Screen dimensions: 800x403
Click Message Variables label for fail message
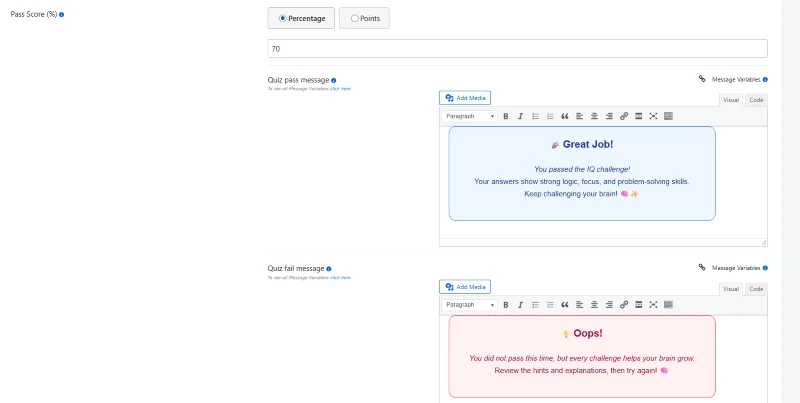tap(736, 268)
